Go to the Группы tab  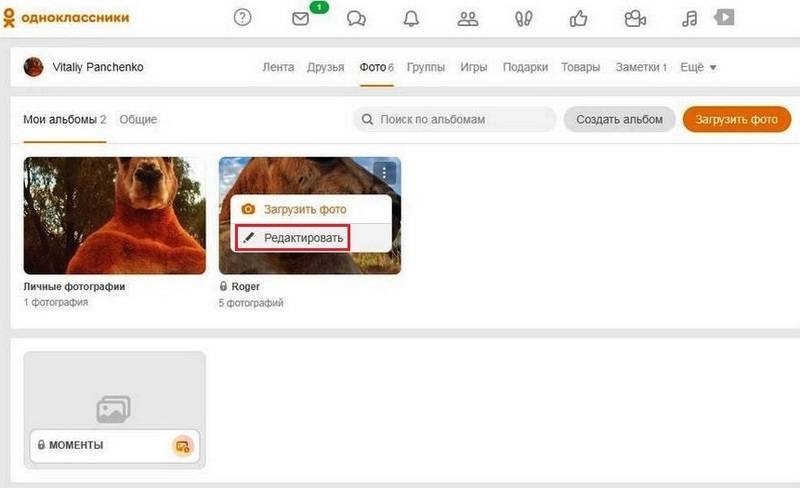click(426, 67)
